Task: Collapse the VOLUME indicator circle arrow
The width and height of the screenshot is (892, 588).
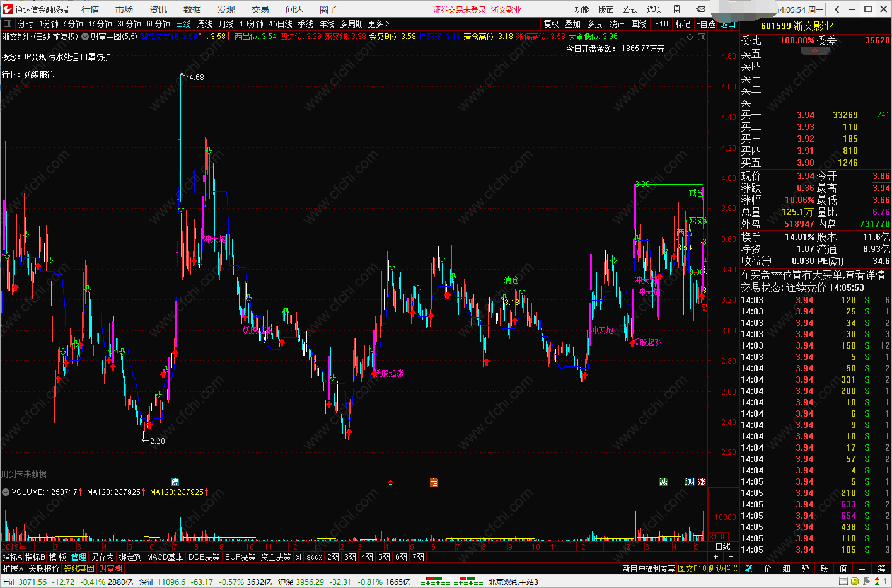Action: tap(6, 492)
